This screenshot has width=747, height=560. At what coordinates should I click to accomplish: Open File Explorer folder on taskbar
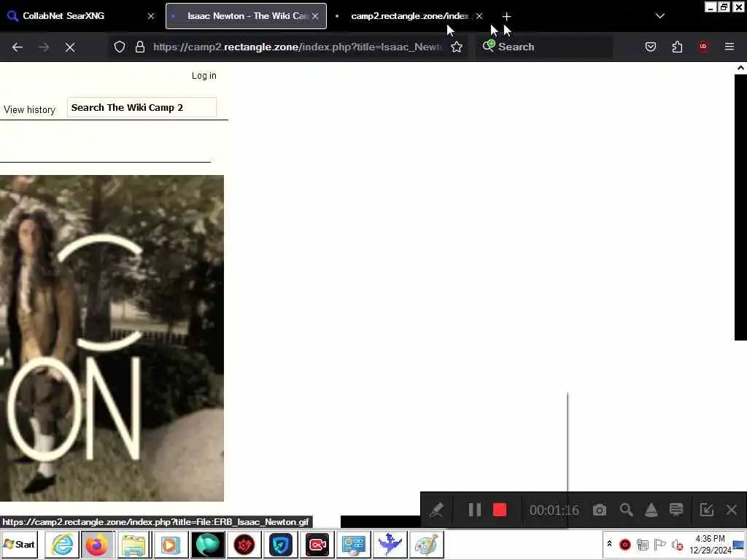[134, 544]
